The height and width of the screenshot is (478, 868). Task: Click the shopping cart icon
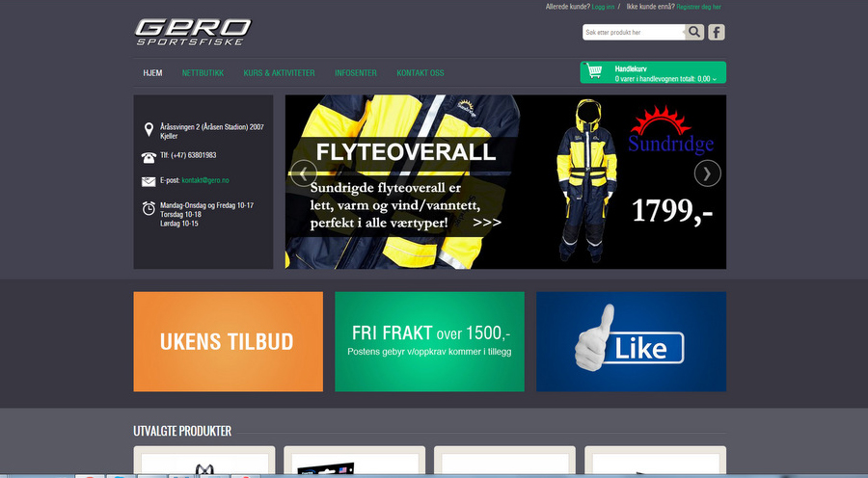594,71
